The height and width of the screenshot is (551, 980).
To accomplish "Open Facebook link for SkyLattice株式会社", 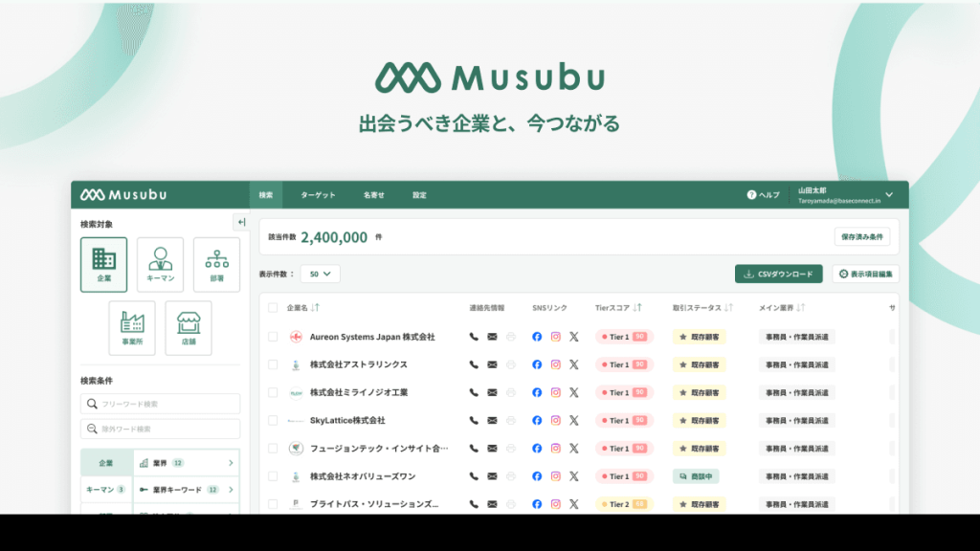I will pyautogui.click(x=537, y=421).
